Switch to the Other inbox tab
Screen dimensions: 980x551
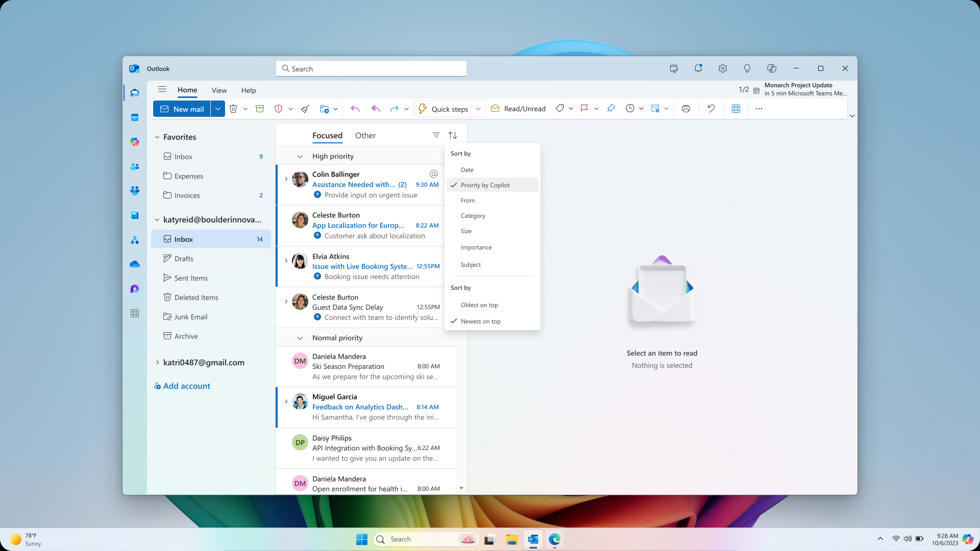pos(365,135)
